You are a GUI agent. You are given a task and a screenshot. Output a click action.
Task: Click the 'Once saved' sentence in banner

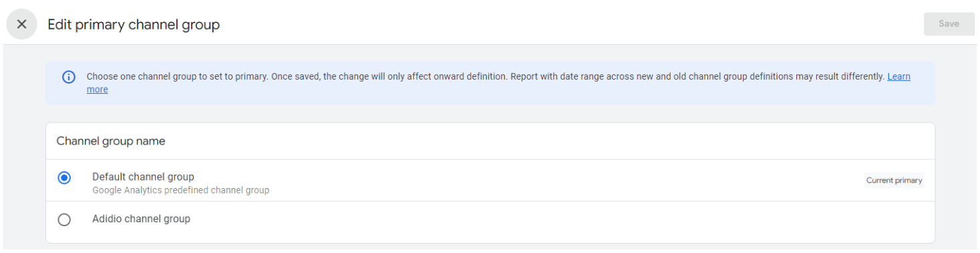[389, 76]
